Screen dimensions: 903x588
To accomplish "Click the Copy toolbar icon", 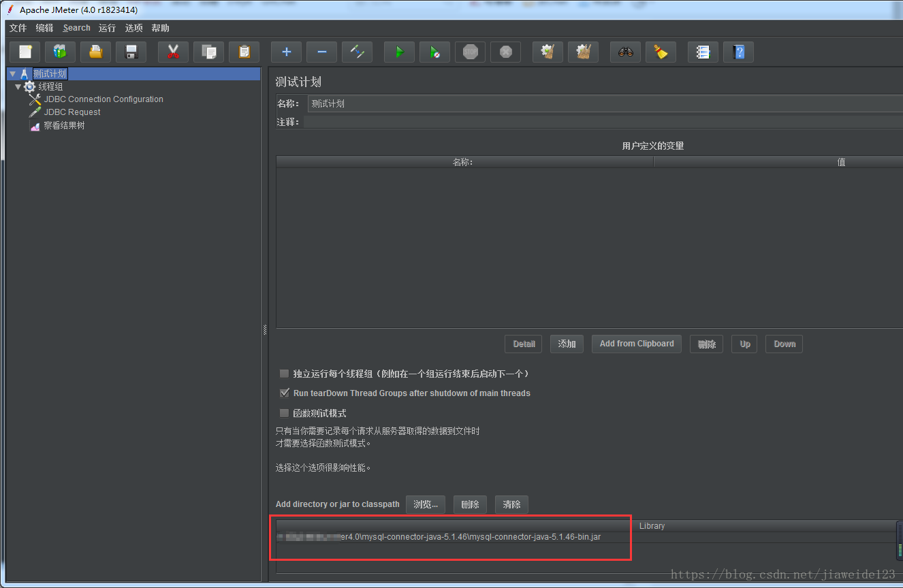I will point(209,52).
